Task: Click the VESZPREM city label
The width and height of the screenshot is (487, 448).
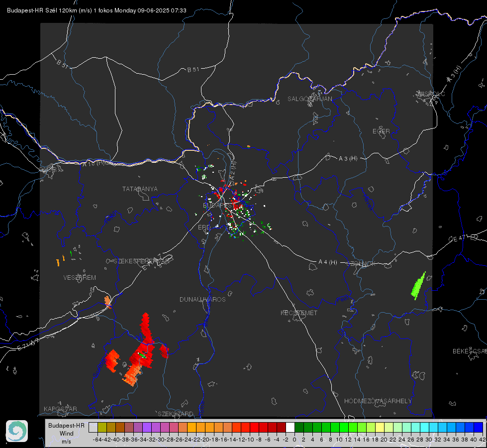Action: click(80, 278)
